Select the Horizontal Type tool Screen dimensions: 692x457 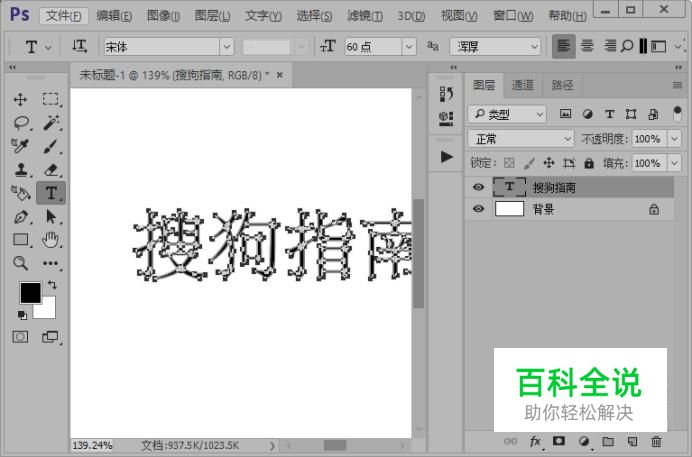(x=51, y=193)
